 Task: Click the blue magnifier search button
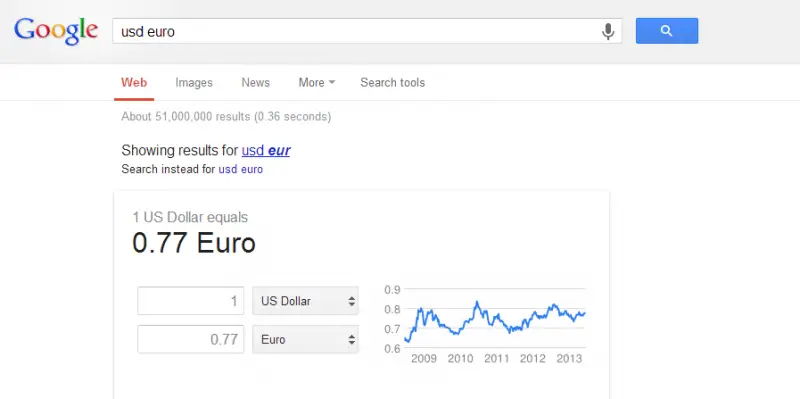click(x=666, y=31)
